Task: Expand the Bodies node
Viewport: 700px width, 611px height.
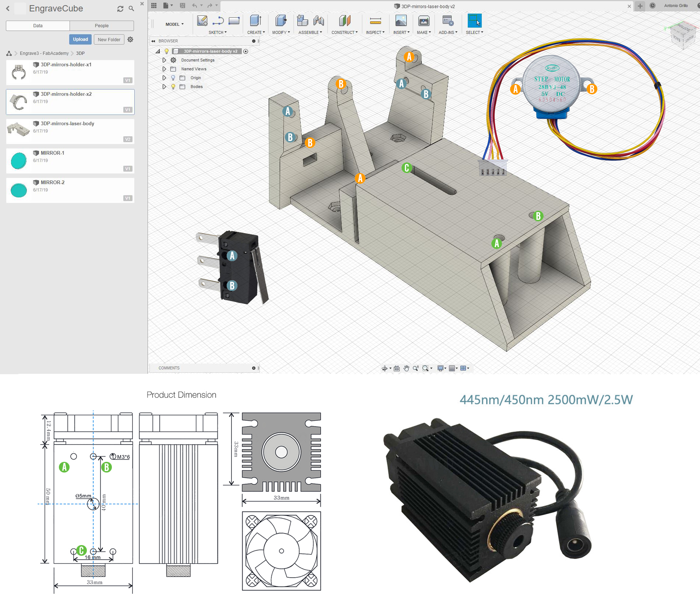Action: (x=164, y=87)
